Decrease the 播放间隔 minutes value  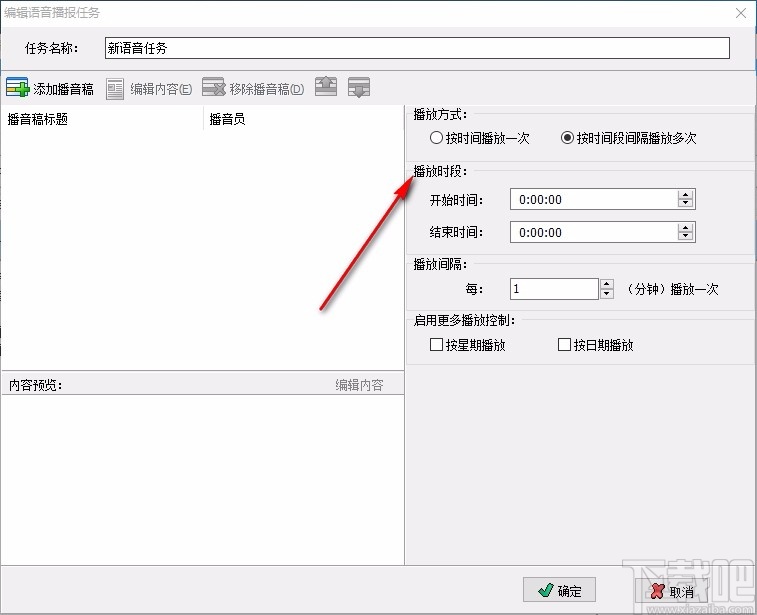607,294
